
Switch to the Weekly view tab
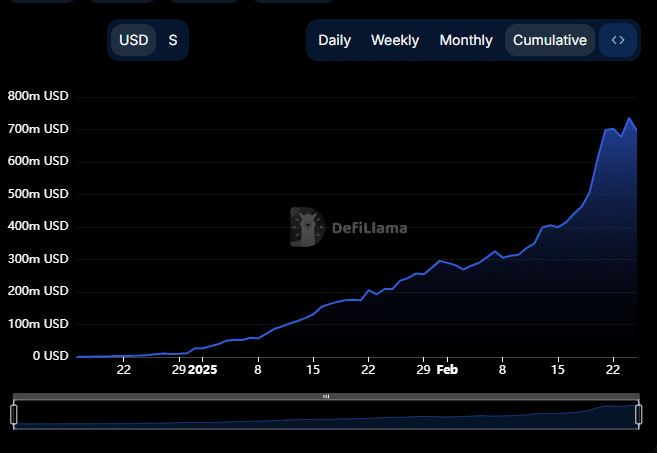pyautogui.click(x=395, y=40)
